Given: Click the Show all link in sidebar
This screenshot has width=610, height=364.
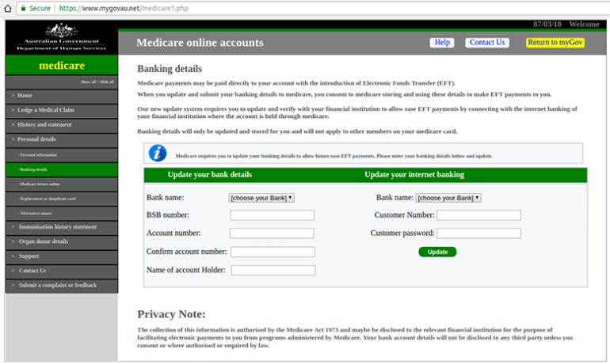Looking at the screenshot, I should (x=88, y=82).
